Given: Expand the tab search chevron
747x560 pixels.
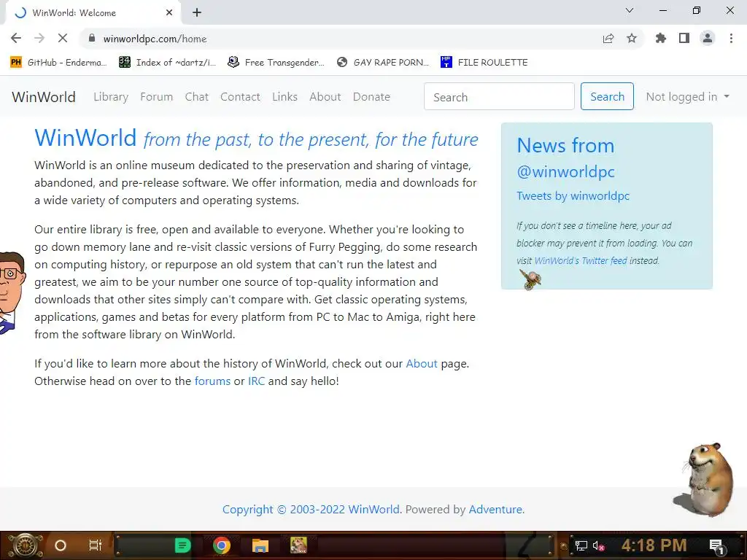Looking at the screenshot, I should coord(630,10).
